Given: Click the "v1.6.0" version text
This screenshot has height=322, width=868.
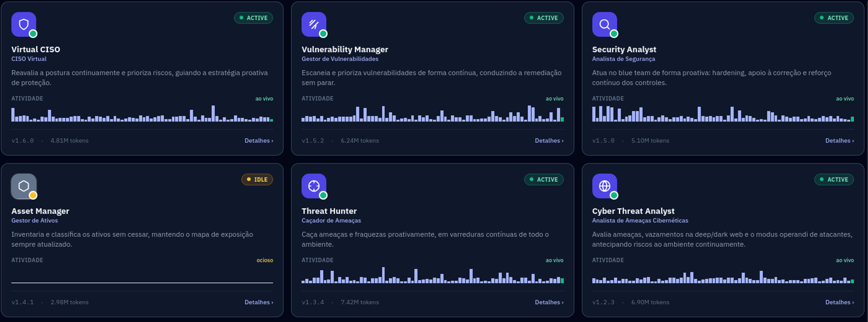Looking at the screenshot, I should (x=23, y=141).
